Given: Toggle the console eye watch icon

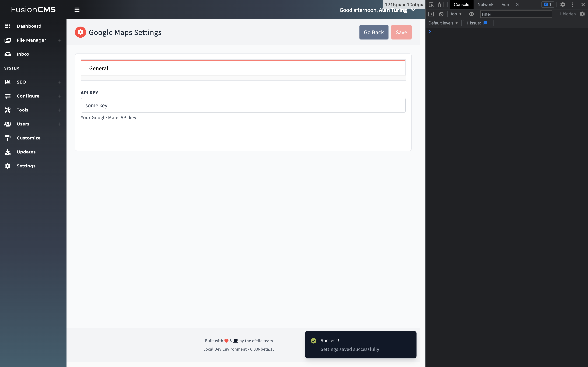Looking at the screenshot, I should [x=472, y=14].
